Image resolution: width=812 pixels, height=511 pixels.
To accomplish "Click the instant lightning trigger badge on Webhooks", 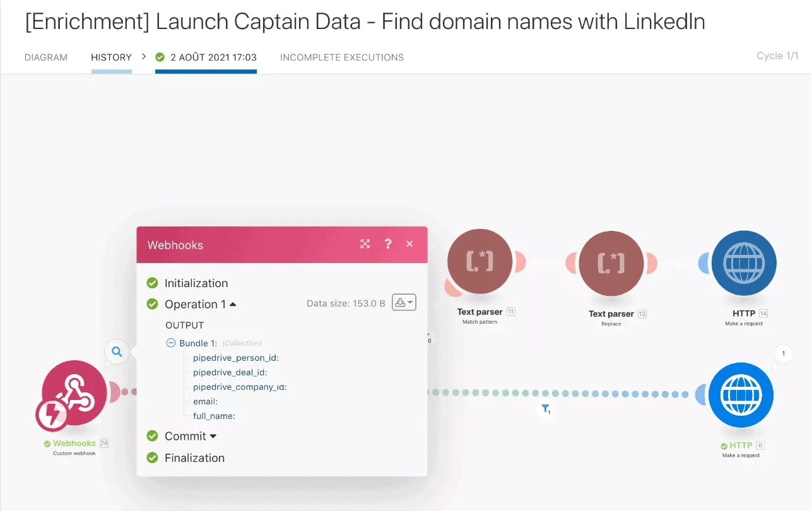I will [x=52, y=415].
